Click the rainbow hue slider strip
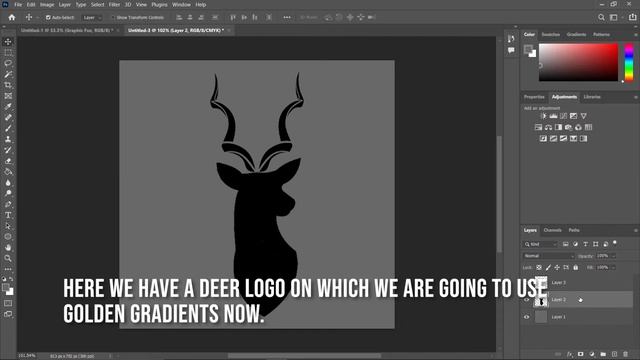This screenshot has width=640, height=360. (x=629, y=62)
